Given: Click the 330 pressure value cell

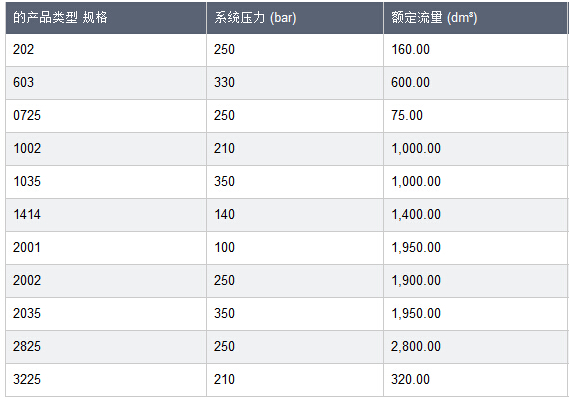Looking at the screenshot, I should [295, 83].
